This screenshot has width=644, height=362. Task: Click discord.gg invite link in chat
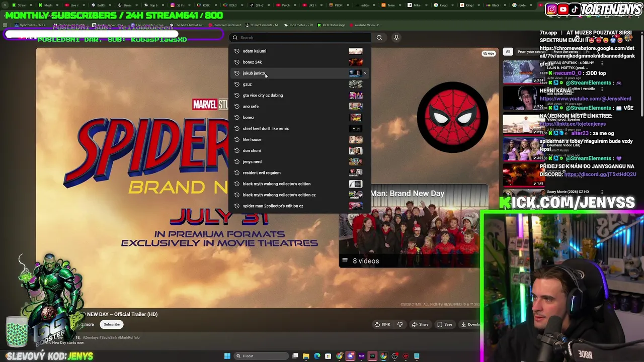point(600,174)
